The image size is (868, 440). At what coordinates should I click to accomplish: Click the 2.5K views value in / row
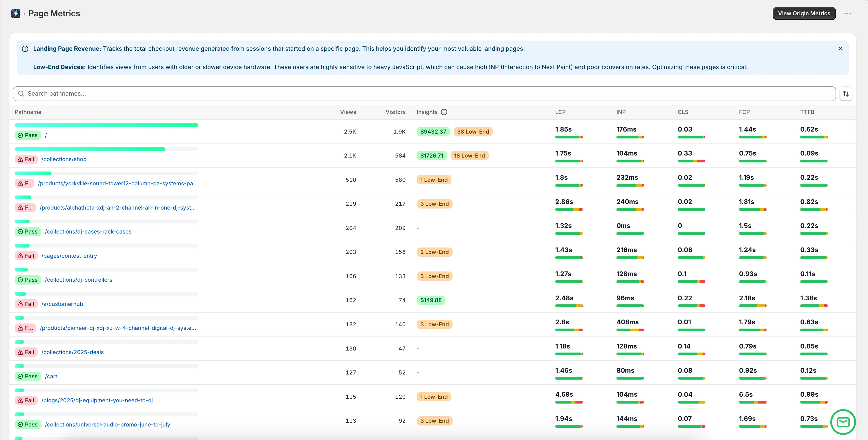(350, 132)
